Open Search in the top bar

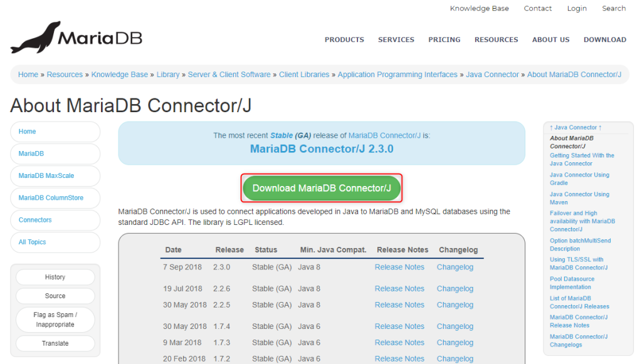[614, 8]
